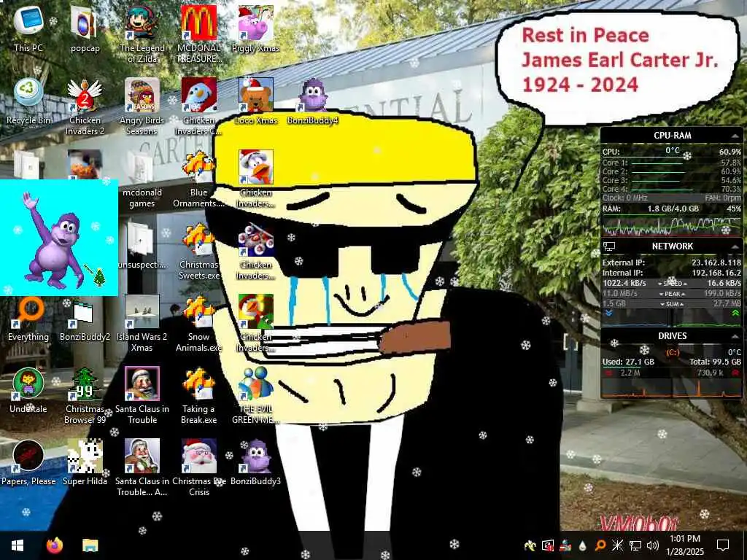Open the mcdonald games folder
Viewport: 747px width, 560px height.
[x=142, y=179]
